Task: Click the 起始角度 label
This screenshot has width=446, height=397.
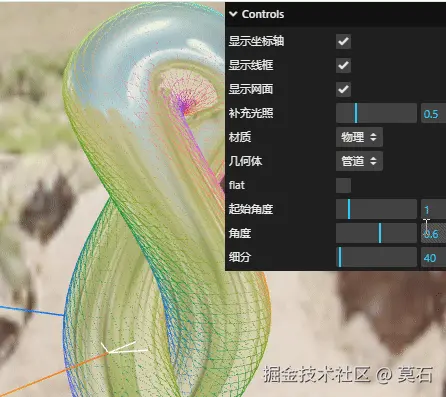Action: [x=251, y=209]
